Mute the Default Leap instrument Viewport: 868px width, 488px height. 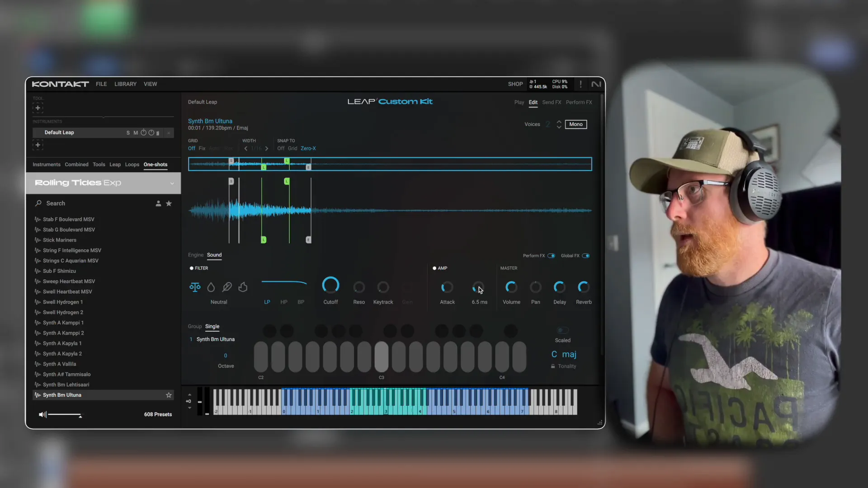point(136,133)
